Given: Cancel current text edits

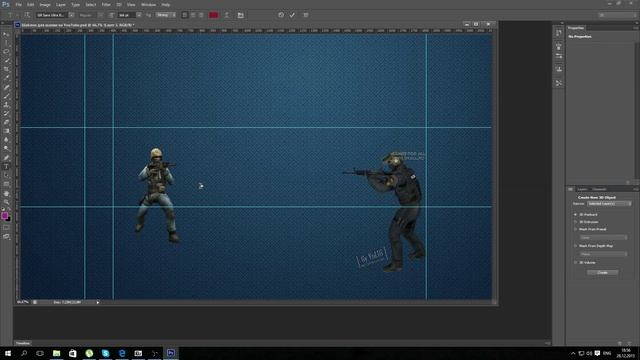Looking at the screenshot, I should (281, 15).
